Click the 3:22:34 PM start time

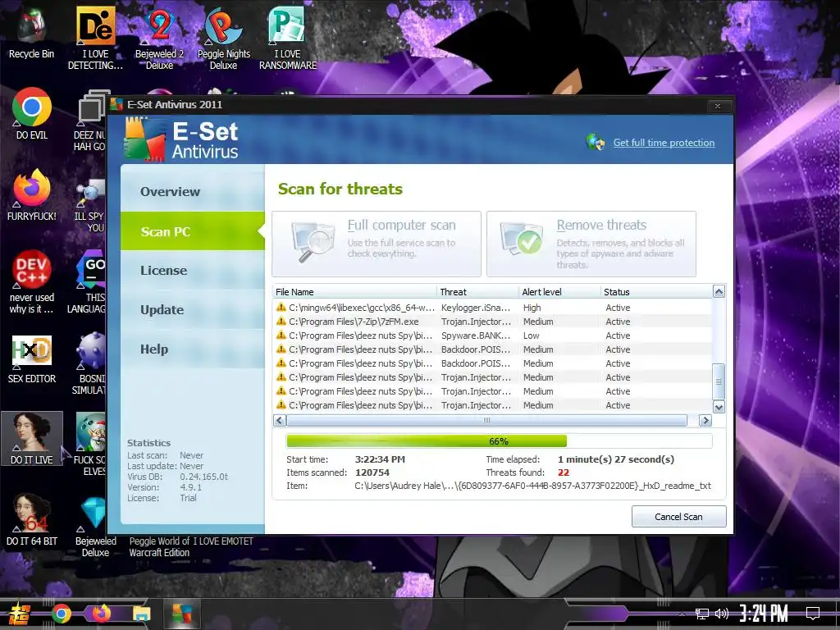tap(380, 459)
